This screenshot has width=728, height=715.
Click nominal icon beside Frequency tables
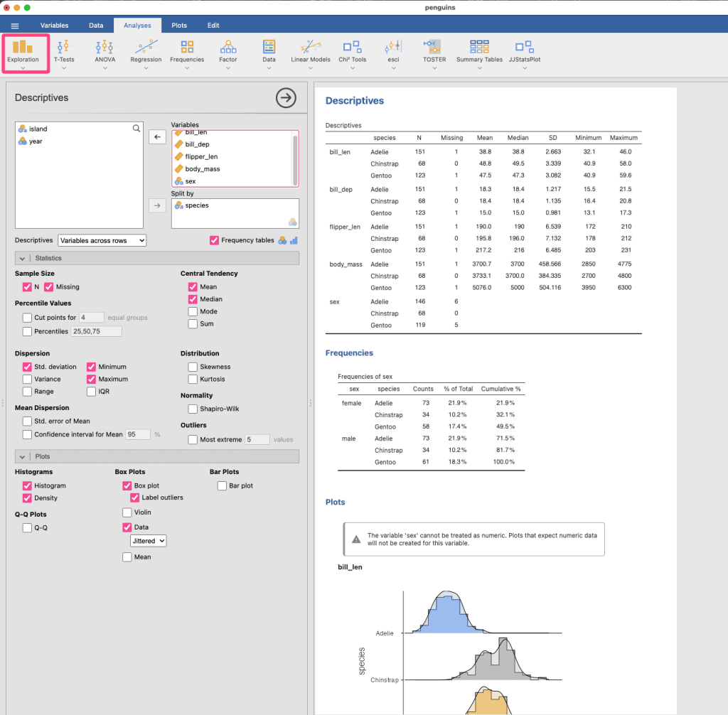click(282, 240)
